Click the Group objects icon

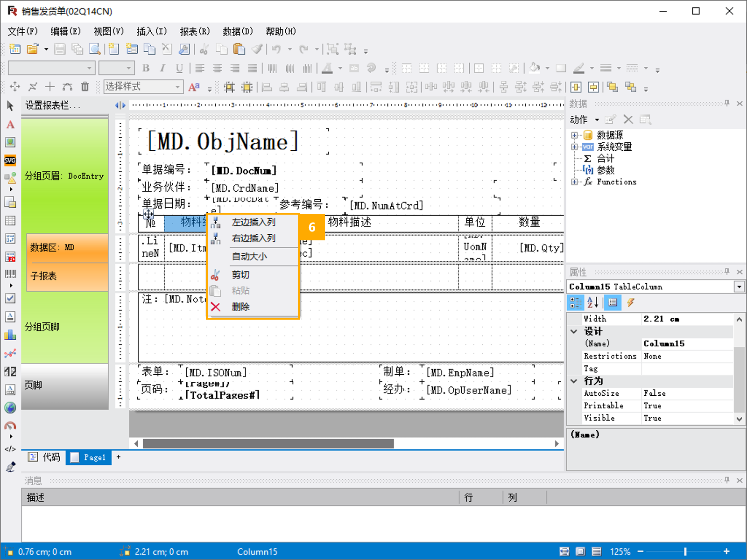click(x=332, y=49)
